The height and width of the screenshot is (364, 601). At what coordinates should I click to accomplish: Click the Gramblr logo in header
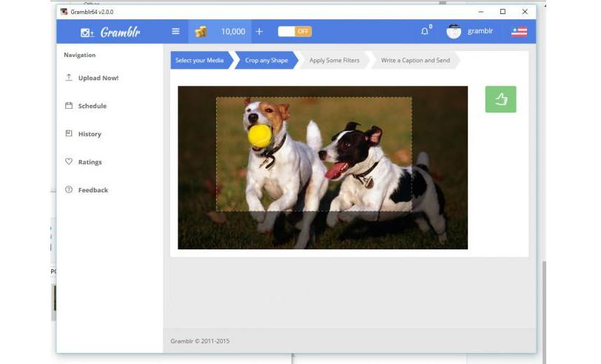pyautogui.click(x=110, y=33)
